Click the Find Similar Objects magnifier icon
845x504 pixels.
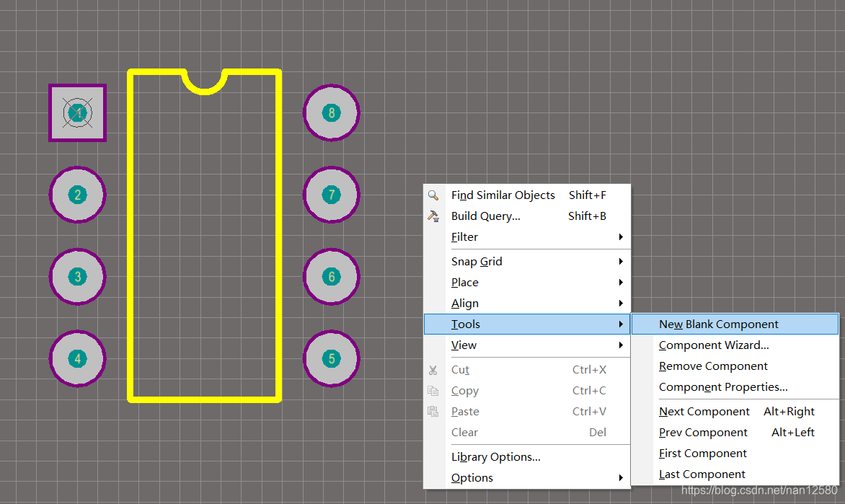click(433, 195)
